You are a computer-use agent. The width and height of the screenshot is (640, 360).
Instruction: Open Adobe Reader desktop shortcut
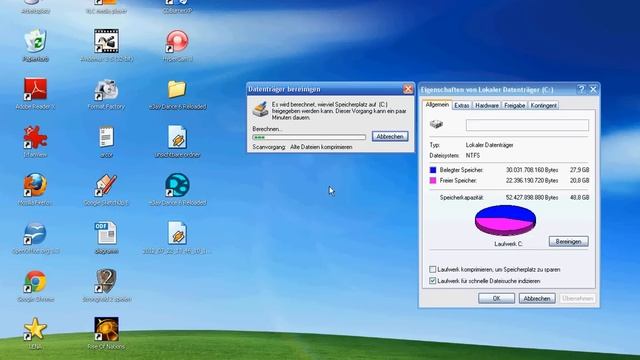click(35, 89)
